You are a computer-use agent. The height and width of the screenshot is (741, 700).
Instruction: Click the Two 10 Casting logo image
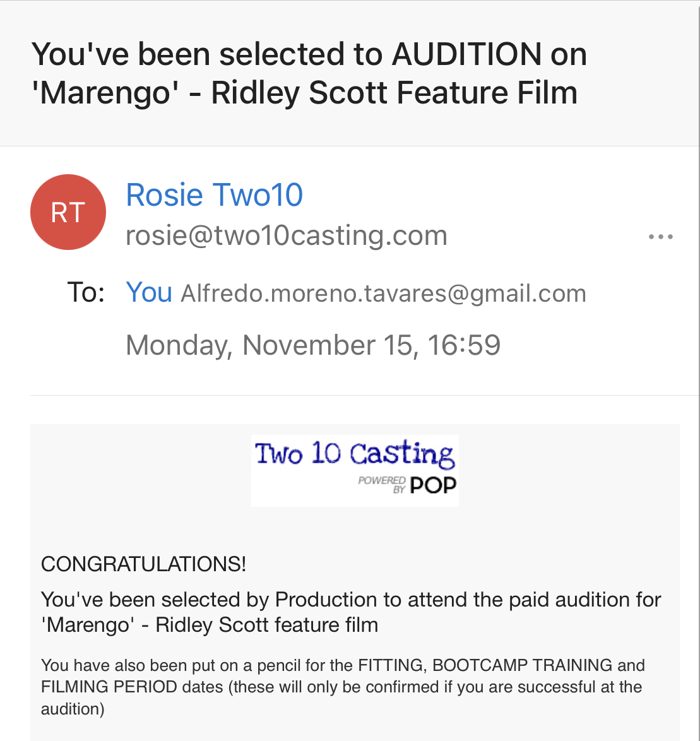coord(354,470)
